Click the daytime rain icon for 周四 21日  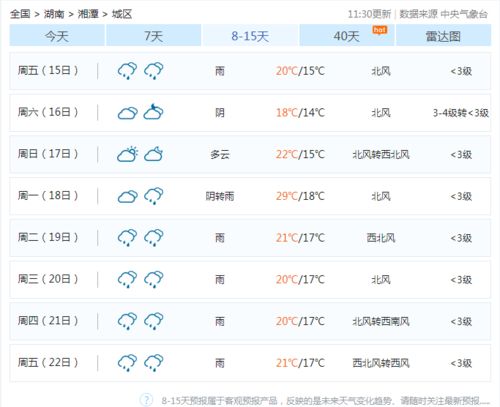(x=127, y=321)
